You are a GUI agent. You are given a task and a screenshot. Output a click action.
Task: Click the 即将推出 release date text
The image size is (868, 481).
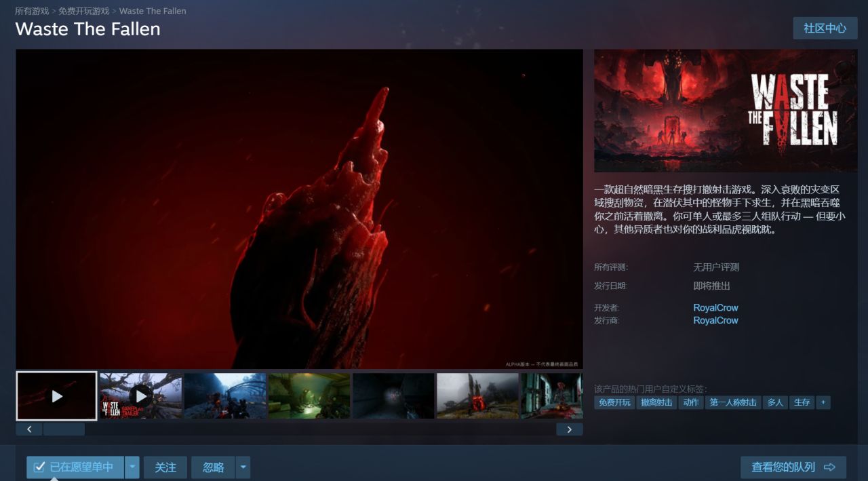click(711, 286)
